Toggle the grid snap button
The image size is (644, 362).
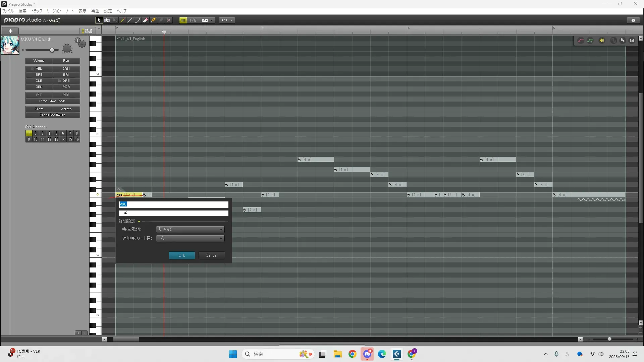183,20
